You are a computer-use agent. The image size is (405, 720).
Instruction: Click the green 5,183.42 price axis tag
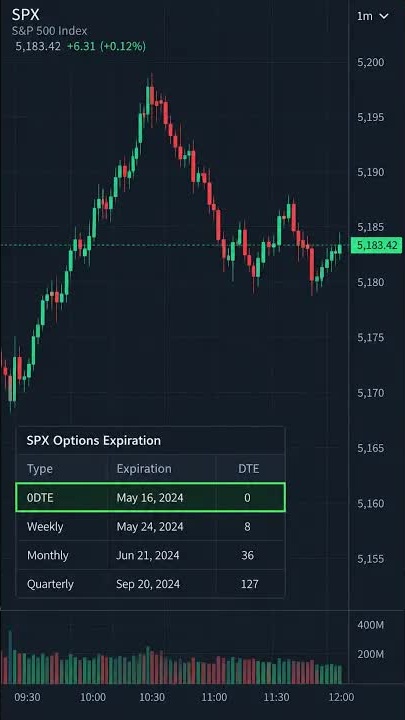[x=377, y=245]
